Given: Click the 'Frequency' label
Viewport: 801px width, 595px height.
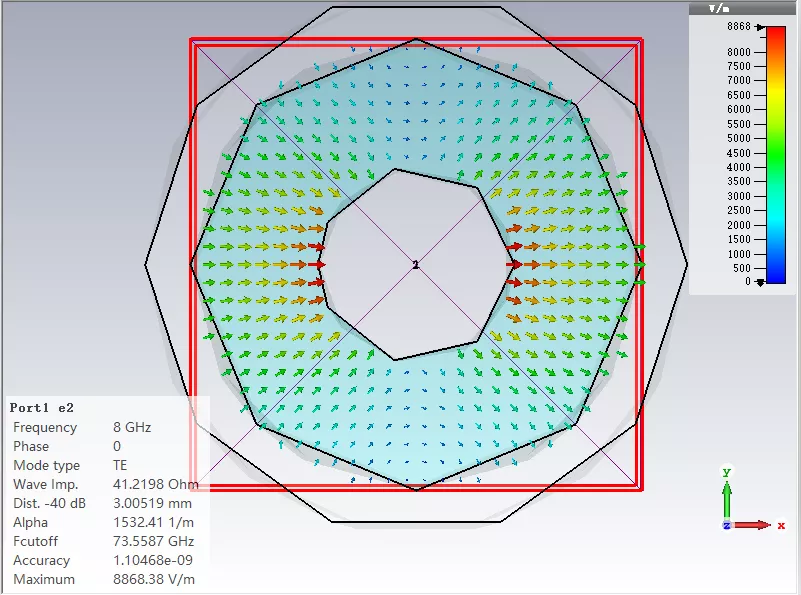Looking at the screenshot, I should coord(45,427).
